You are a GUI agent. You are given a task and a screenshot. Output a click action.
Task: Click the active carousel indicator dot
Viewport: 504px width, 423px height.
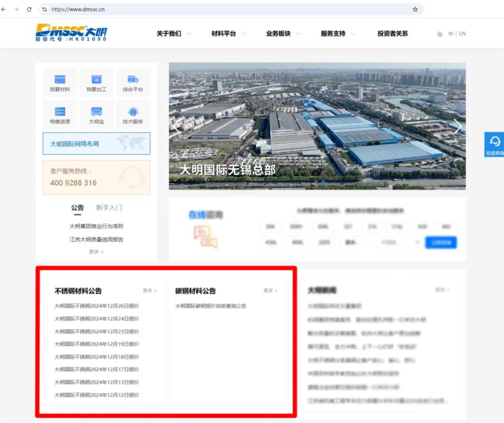[323, 182]
